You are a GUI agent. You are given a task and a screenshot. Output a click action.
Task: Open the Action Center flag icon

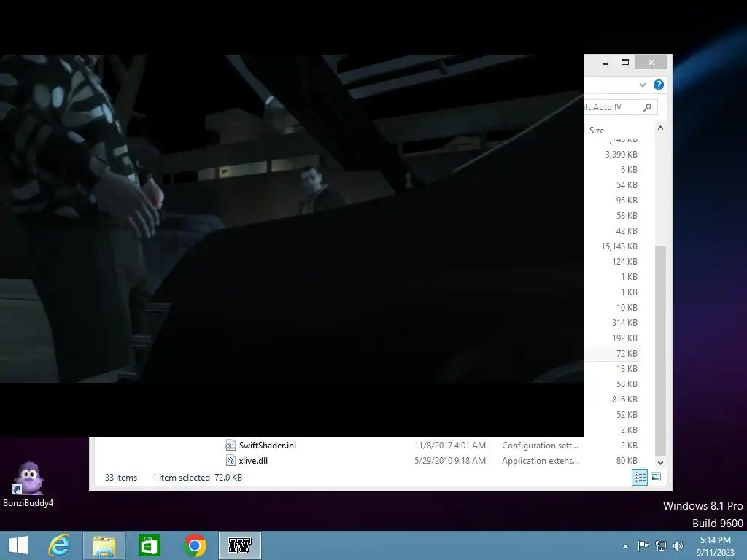(643, 545)
